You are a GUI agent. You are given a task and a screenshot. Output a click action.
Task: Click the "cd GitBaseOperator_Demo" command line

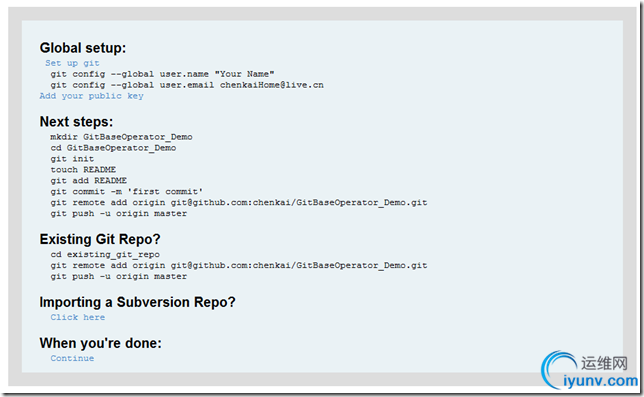113,148
